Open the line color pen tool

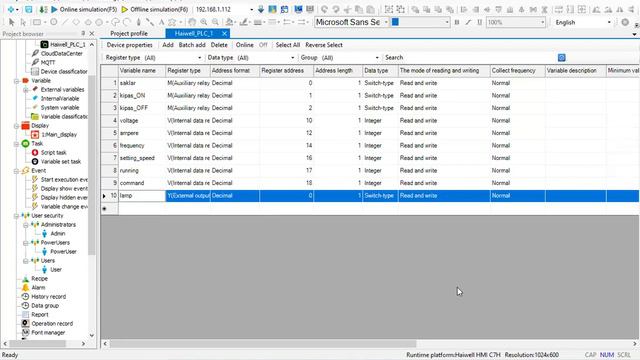point(244,22)
